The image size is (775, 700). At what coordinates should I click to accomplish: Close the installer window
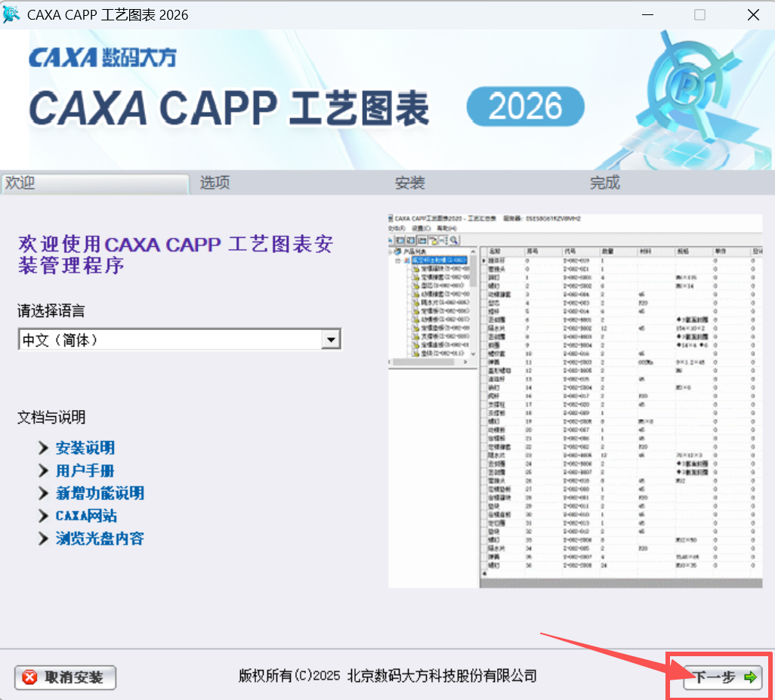point(753,15)
